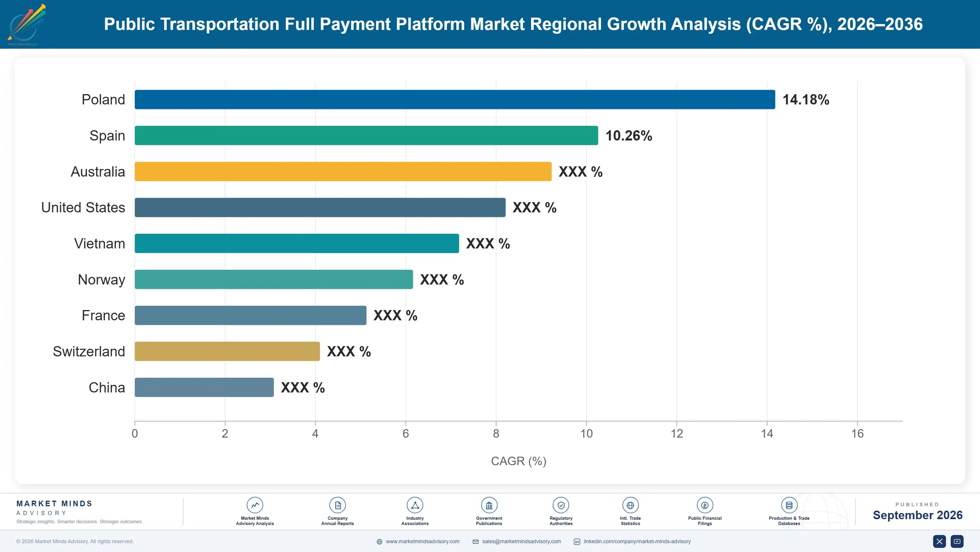The width and height of the screenshot is (980, 552).
Task: Click the United States bar
Action: (320, 207)
